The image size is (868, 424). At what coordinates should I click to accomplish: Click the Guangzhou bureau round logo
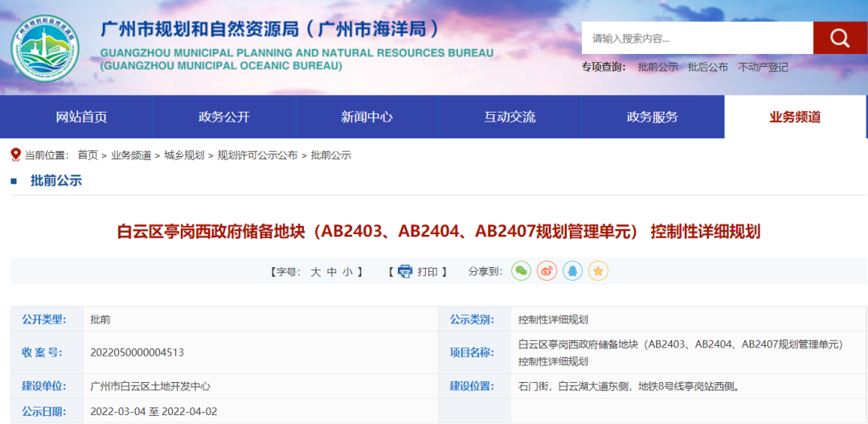[x=45, y=49]
